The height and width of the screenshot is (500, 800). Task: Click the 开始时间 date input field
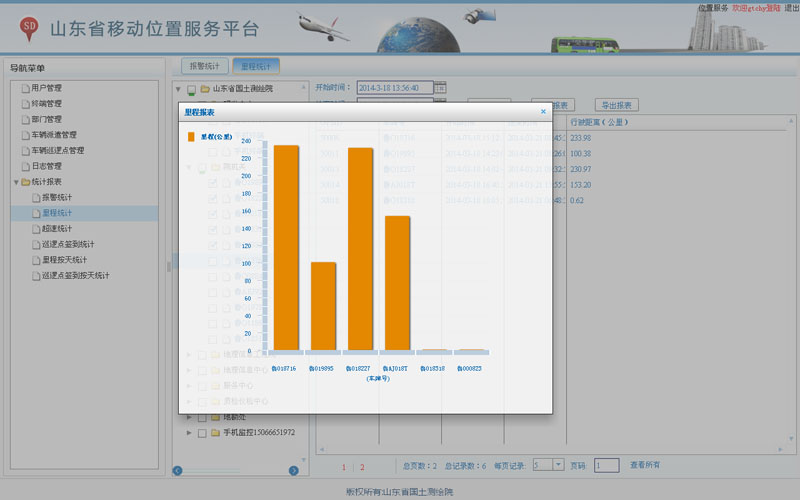point(395,88)
